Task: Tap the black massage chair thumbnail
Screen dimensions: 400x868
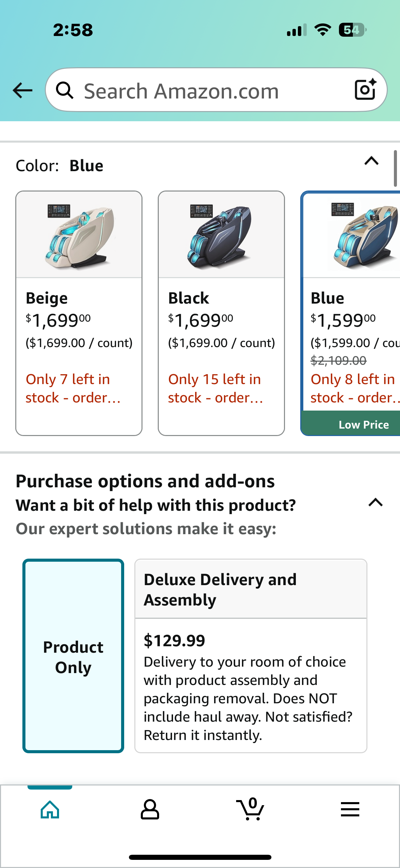Action: pos(221,235)
